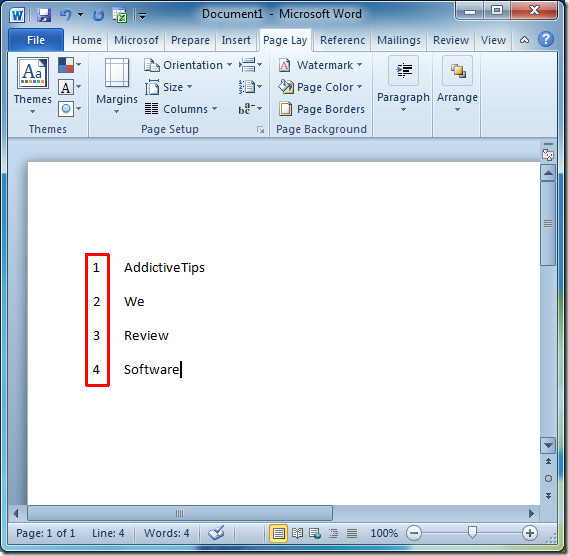The width and height of the screenshot is (569, 556).
Task: Open the Orientation dropdown
Action: 188,65
